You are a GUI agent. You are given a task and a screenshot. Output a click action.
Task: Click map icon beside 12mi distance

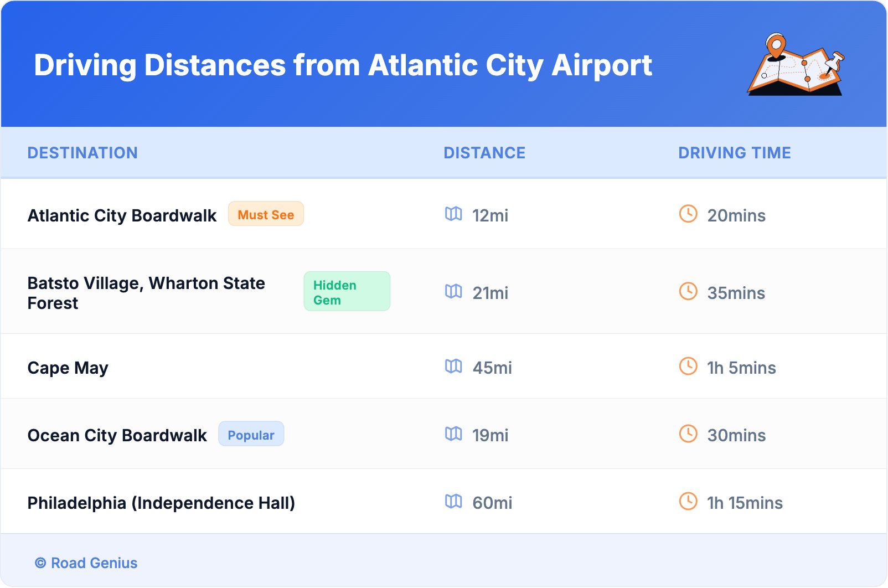pyautogui.click(x=453, y=214)
